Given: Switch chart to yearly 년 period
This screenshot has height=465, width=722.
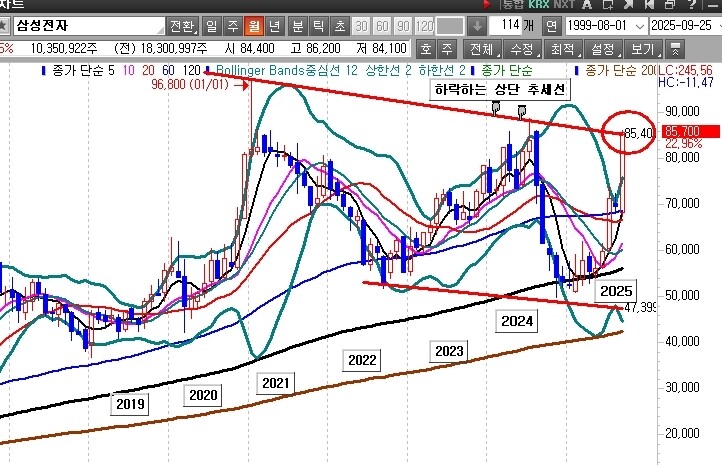Looking at the screenshot, I should [x=274, y=26].
